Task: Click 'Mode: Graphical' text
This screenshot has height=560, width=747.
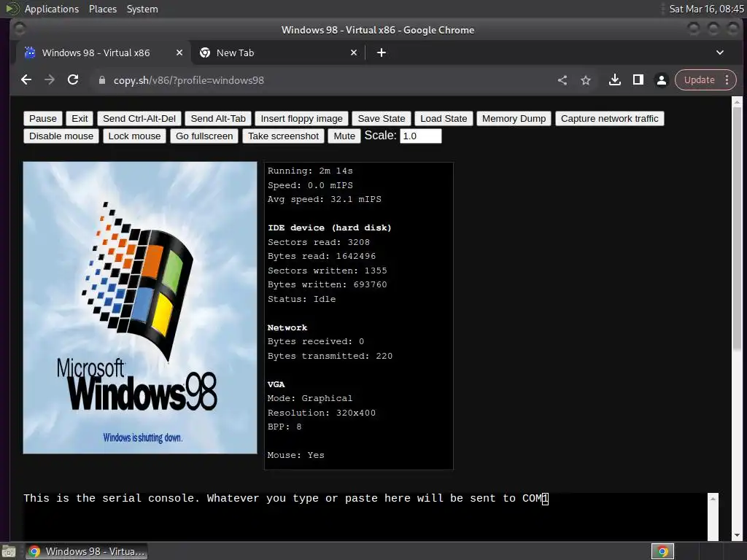Action: pyautogui.click(x=309, y=398)
